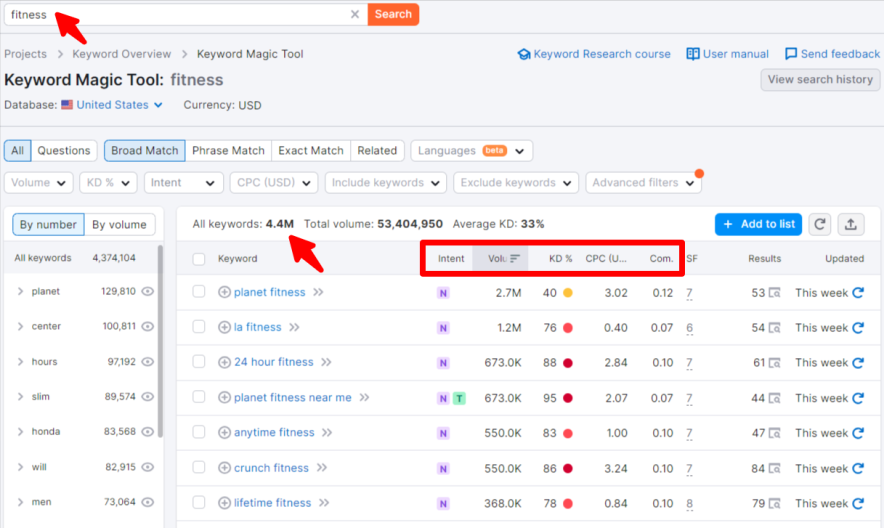Viewport: 884px width, 528px height.
Task: Select the All tab
Action: [x=17, y=150]
